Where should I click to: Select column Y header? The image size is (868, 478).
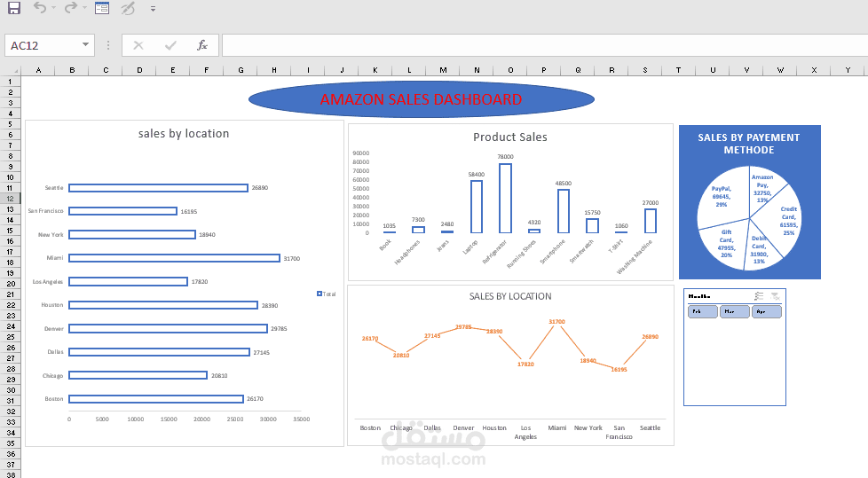point(848,70)
